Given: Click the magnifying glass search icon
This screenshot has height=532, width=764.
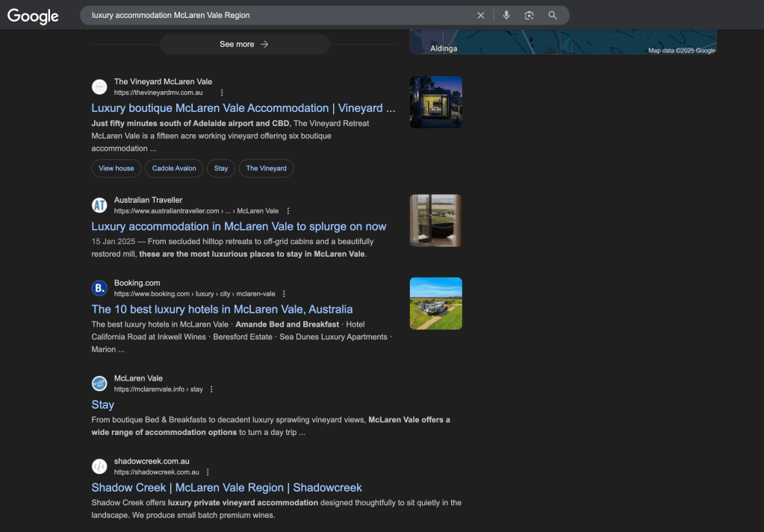Looking at the screenshot, I should click(553, 16).
